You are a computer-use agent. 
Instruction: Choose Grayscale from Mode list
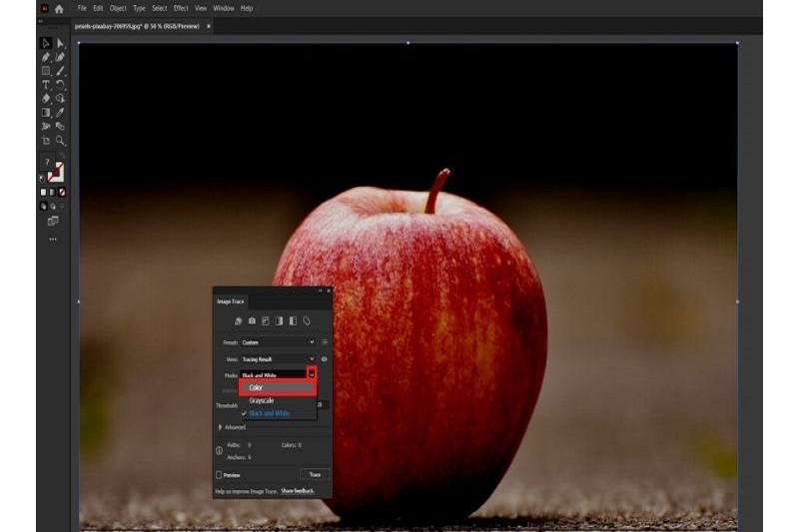[279, 400]
